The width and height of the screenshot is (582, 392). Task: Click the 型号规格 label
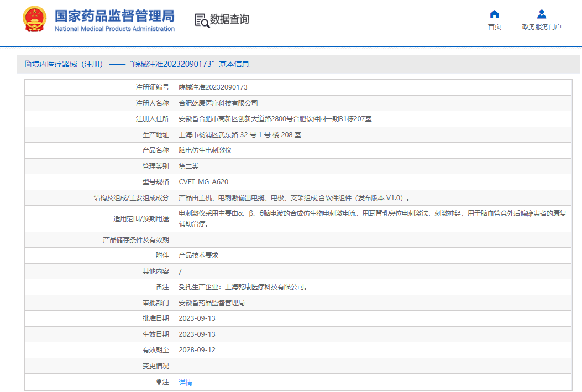point(155,182)
